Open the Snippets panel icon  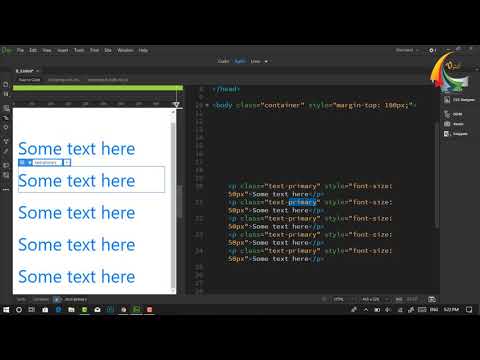447,134
